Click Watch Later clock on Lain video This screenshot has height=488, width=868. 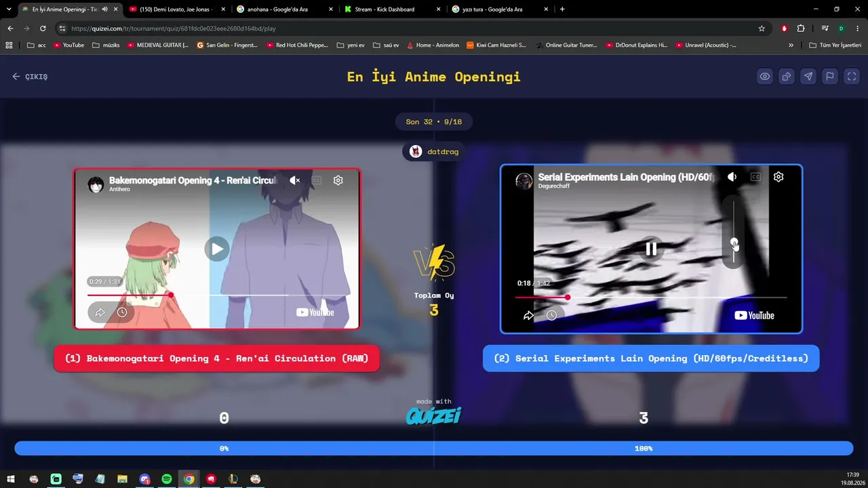(x=551, y=315)
